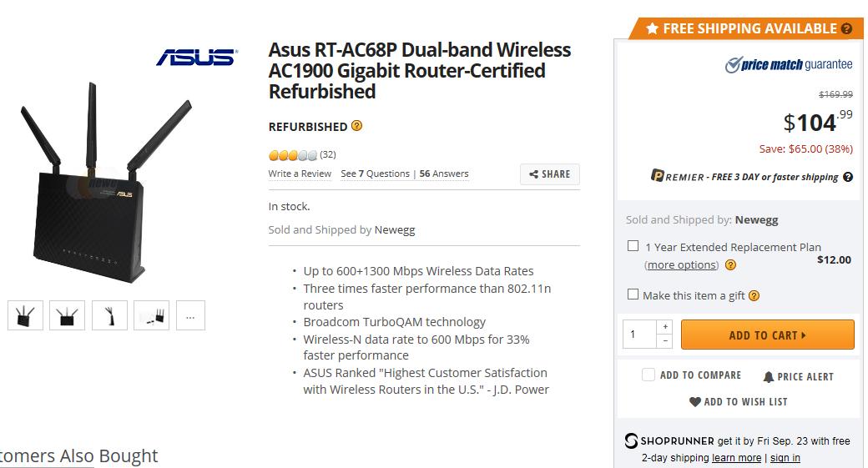Enable the 1 Year Extended Replacement Plan
This screenshot has width=868, height=468.
pos(633,246)
